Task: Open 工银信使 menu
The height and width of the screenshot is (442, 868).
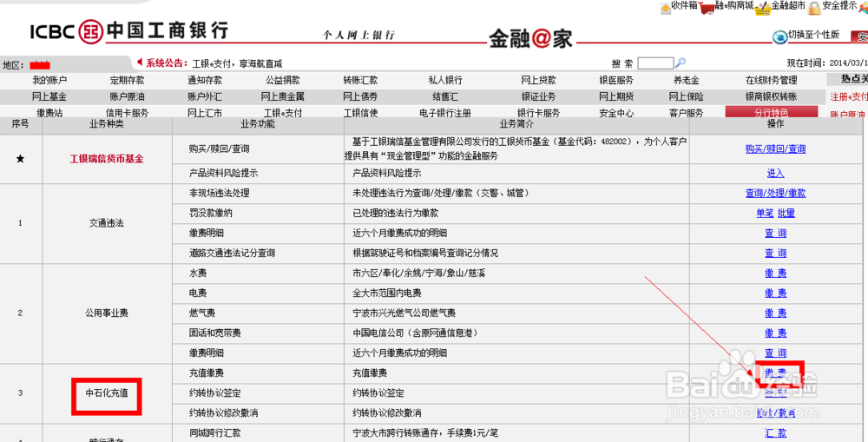Action: click(x=360, y=113)
